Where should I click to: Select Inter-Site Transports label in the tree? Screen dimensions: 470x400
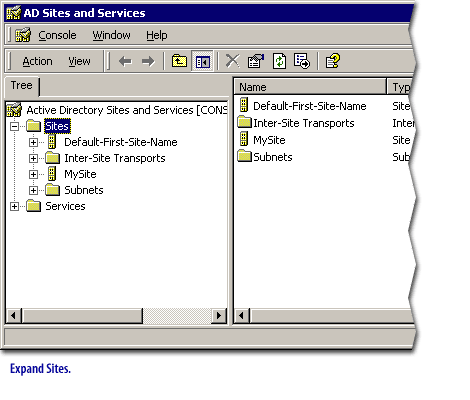(115, 158)
